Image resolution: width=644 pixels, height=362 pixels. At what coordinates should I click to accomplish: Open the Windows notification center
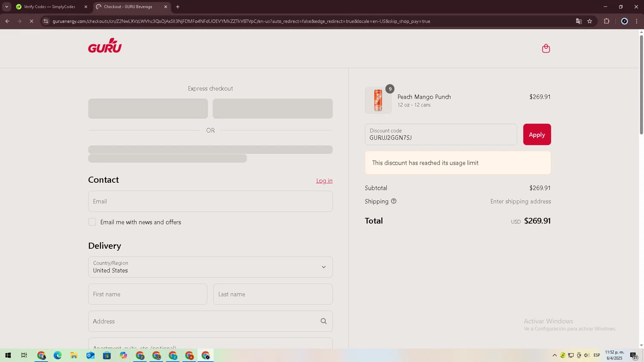[x=634, y=356]
